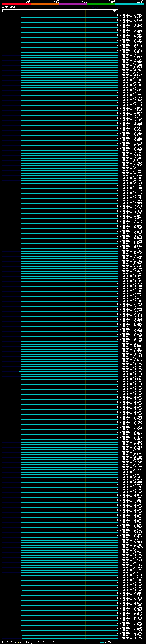
Task: Click hit label UniRef100_B8C832
Action: pos(131,334)
